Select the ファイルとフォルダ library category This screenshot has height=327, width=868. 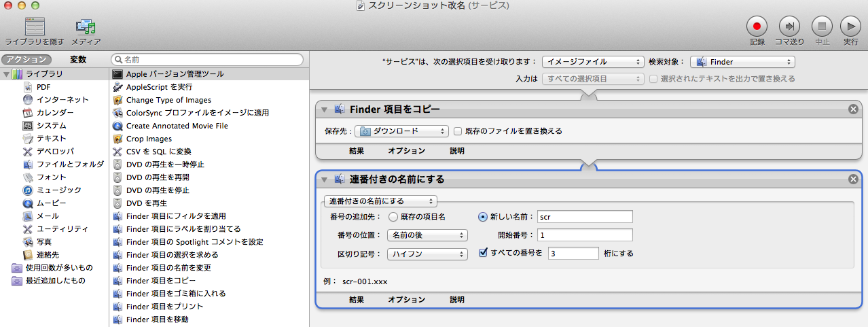(70, 165)
